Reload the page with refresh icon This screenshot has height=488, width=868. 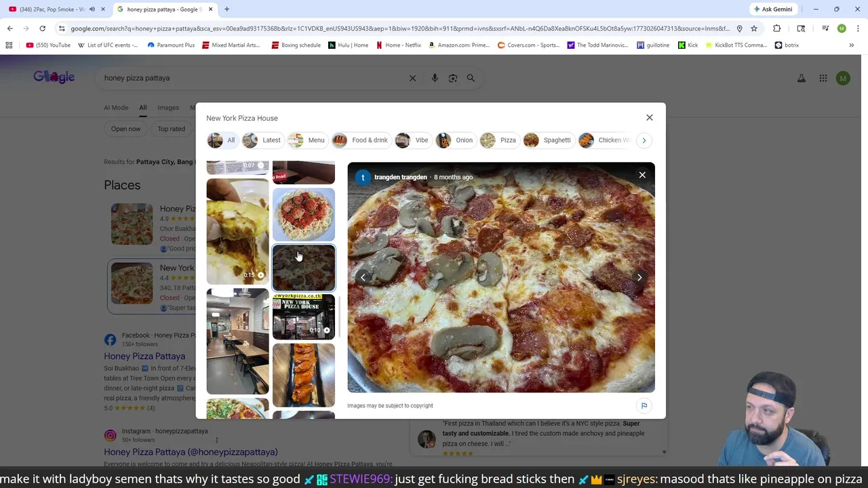[42, 28]
